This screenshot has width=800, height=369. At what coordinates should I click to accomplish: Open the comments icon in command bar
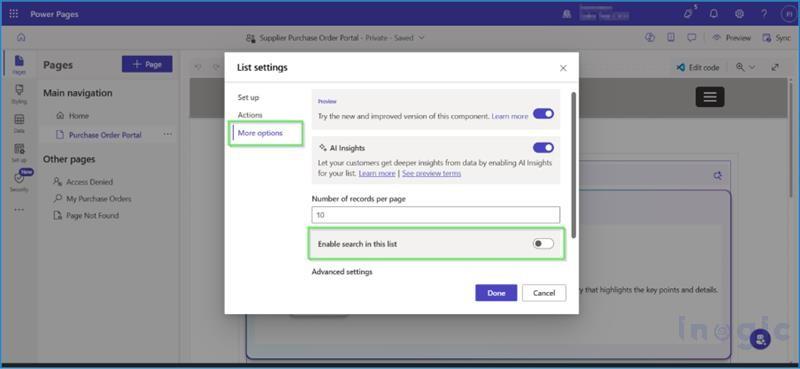[x=692, y=38]
